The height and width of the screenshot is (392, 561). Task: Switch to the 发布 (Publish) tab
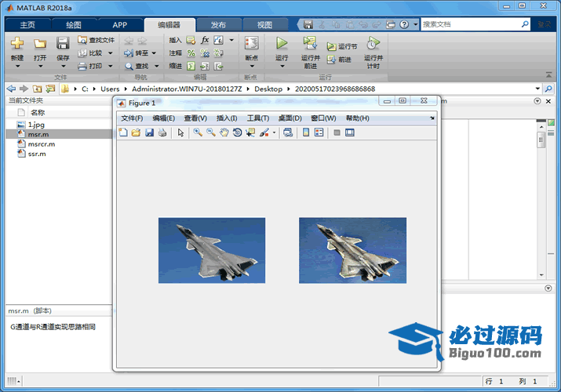point(218,25)
